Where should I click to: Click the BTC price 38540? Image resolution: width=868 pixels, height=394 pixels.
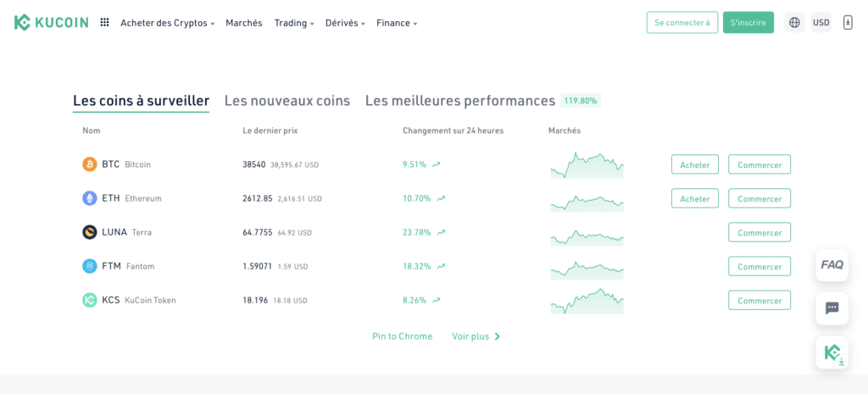(x=254, y=164)
